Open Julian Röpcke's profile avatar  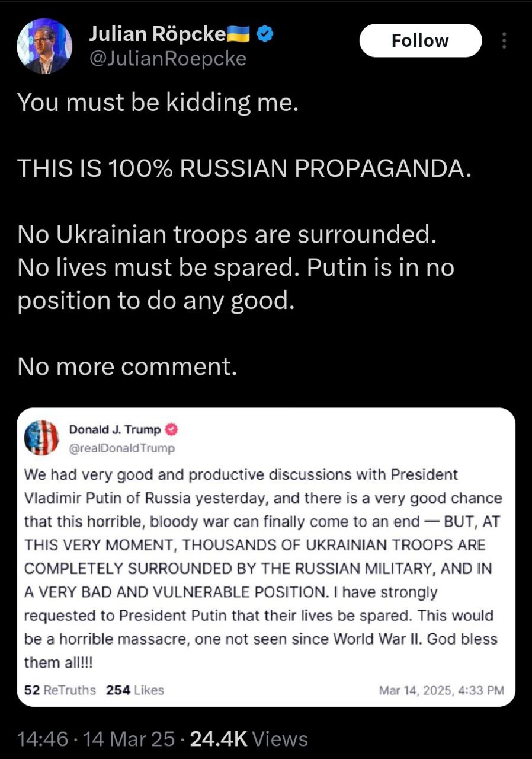[x=44, y=46]
